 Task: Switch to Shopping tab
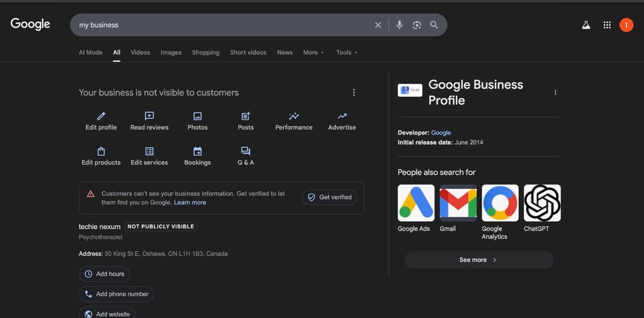pyautogui.click(x=206, y=53)
